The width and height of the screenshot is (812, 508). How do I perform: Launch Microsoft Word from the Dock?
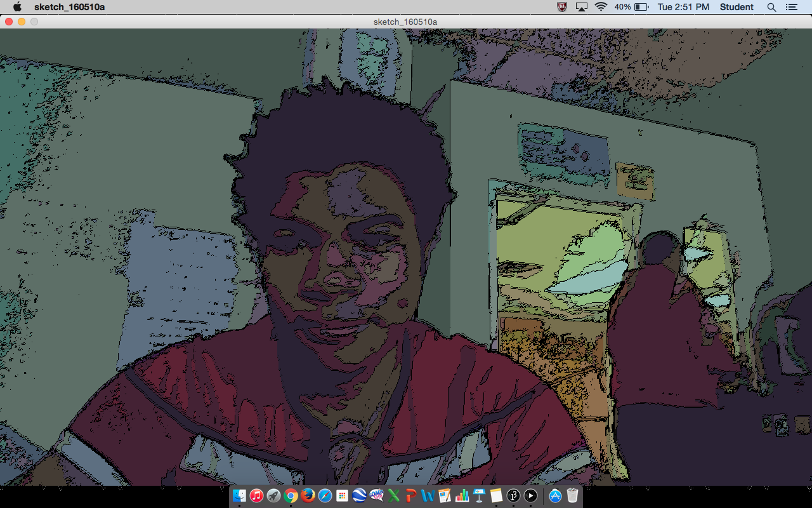[x=428, y=495]
